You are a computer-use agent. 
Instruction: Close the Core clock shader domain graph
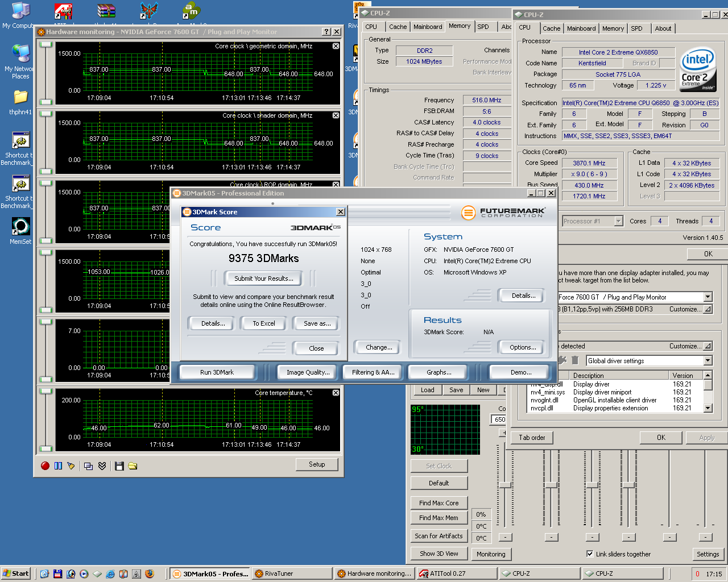pos(336,115)
